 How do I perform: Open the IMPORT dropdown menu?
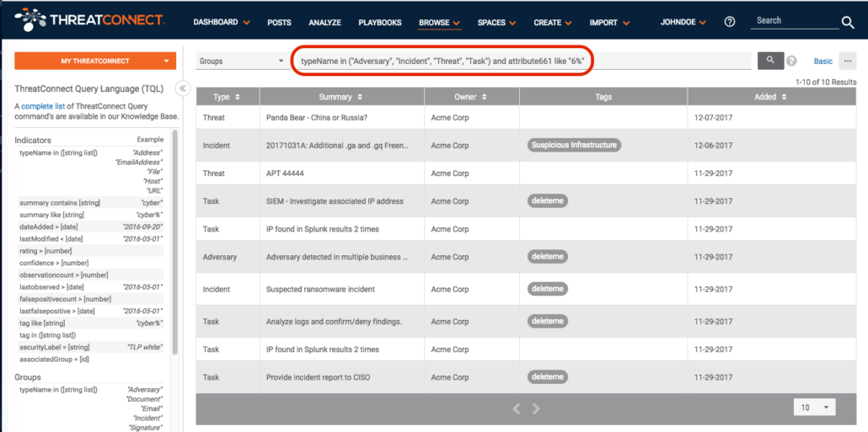pyautogui.click(x=609, y=23)
